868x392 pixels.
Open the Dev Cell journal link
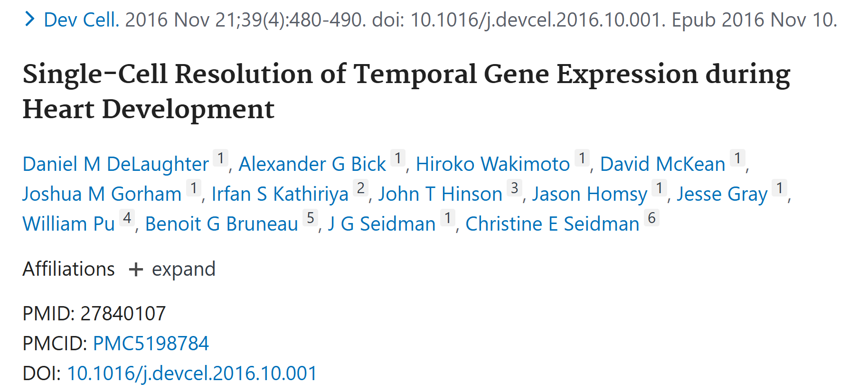click(80, 20)
